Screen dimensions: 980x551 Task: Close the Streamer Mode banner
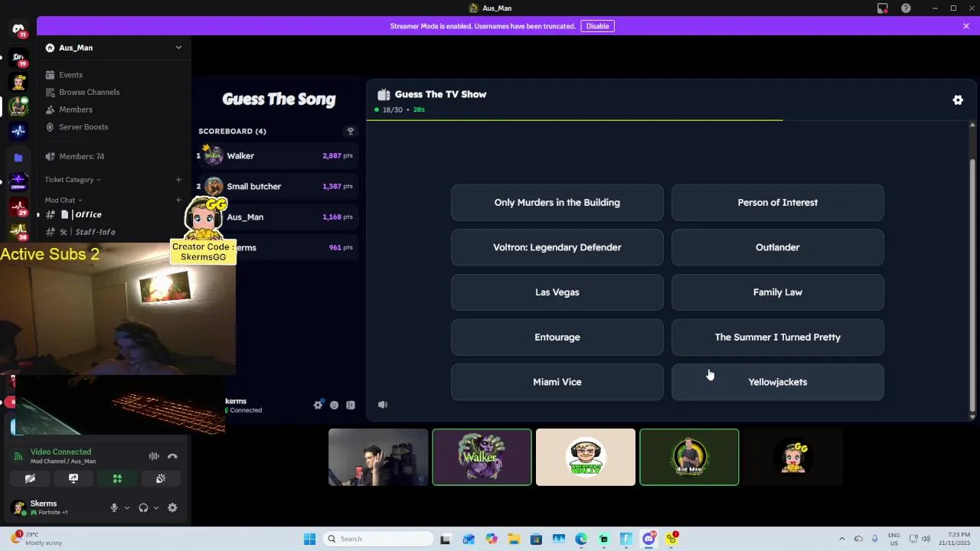[x=966, y=26]
